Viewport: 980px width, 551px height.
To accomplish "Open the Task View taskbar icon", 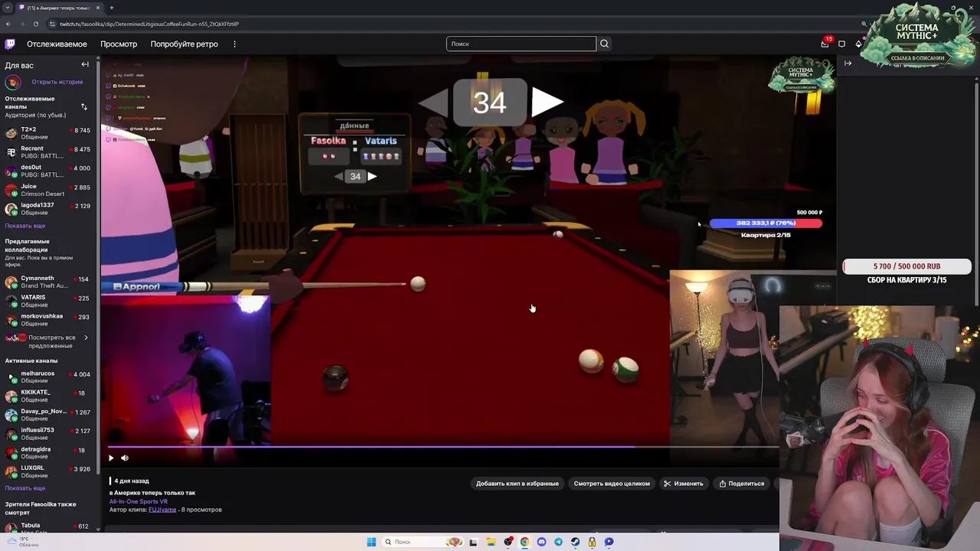I will point(473,542).
